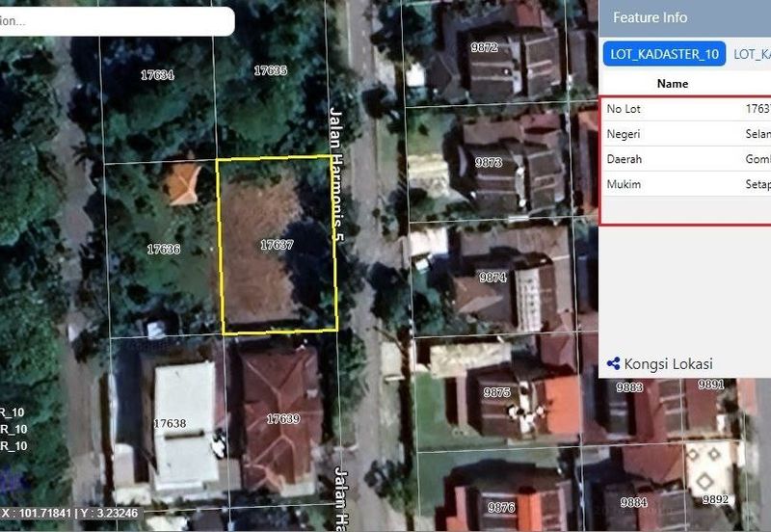This screenshot has height=532, width=771.
Task: Click the Negeri row
Action: pos(687,134)
